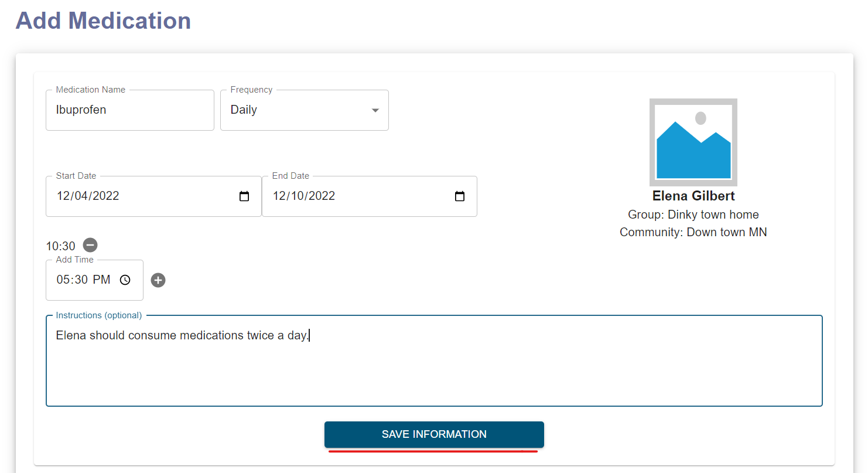Click the Elena Gilbert name link
Viewport: 868px width, 473px height.
pyautogui.click(x=693, y=196)
